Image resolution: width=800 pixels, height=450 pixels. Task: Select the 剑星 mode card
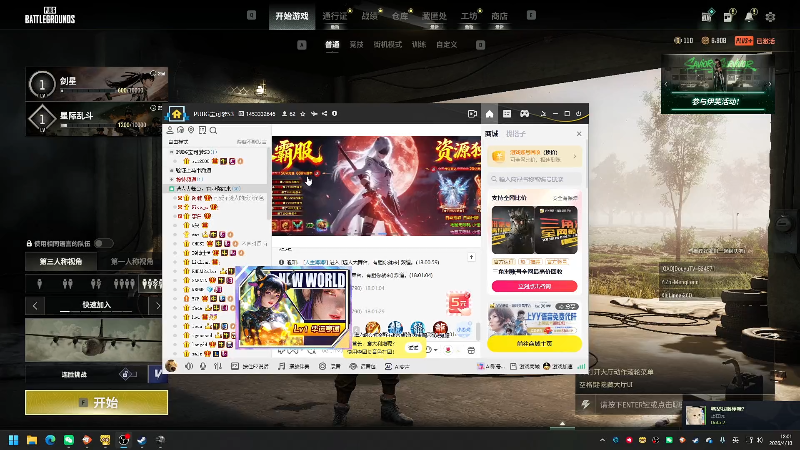pos(97,84)
